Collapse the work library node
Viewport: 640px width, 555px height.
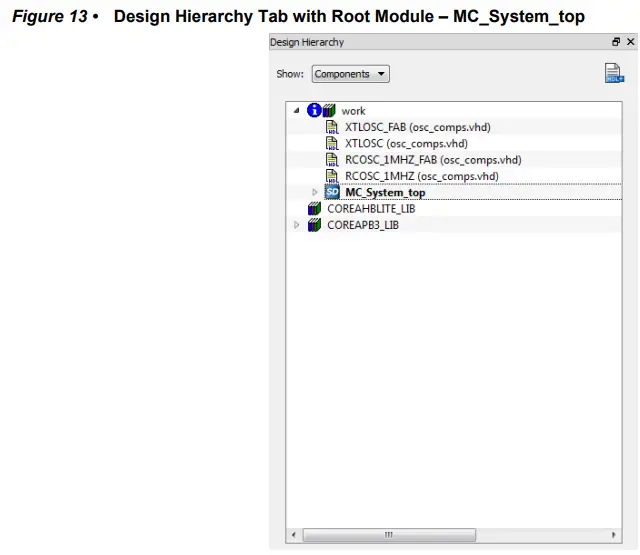tap(297, 111)
